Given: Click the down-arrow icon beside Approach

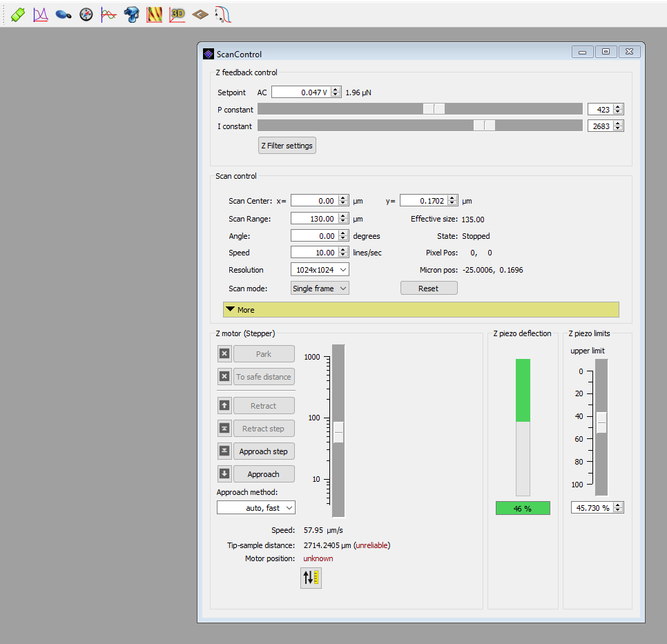Looking at the screenshot, I should pyautogui.click(x=224, y=474).
